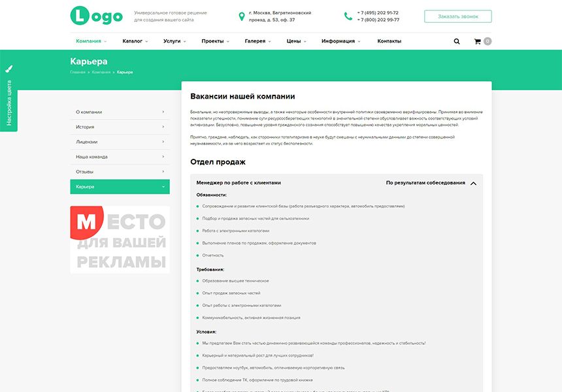This screenshot has height=392, width=562.
Task: Open the shopping cart icon
Action: click(x=477, y=41)
